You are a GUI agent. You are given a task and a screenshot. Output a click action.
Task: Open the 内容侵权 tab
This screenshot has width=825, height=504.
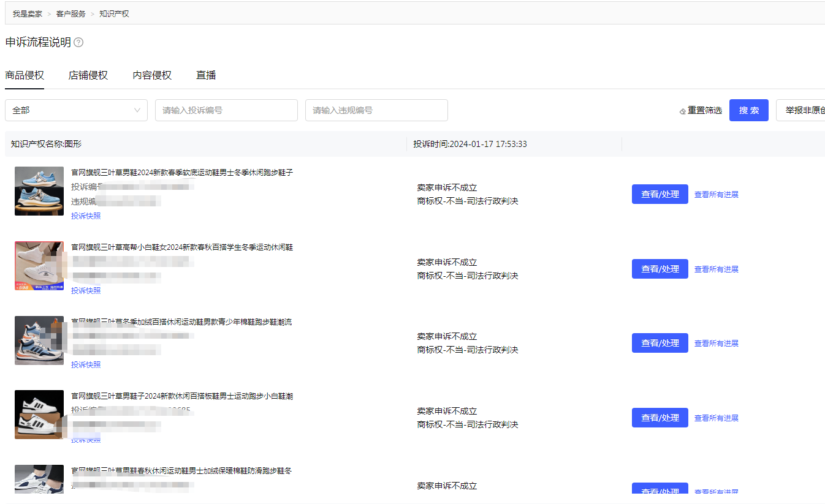coord(152,75)
